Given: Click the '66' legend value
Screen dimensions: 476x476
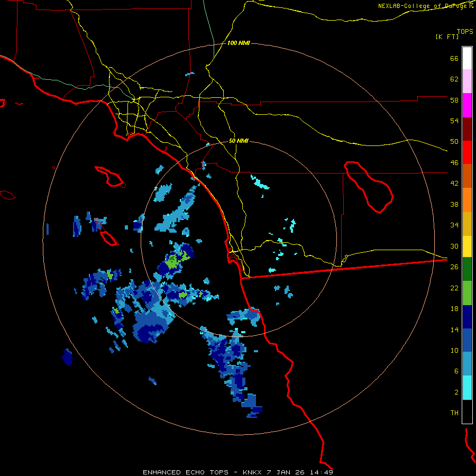Looking at the screenshot, I should (x=454, y=58).
